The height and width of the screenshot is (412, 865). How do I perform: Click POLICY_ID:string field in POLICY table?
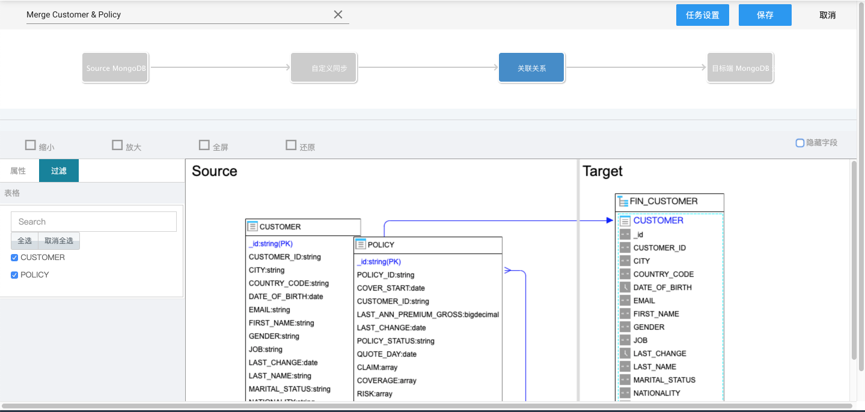tap(386, 275)
